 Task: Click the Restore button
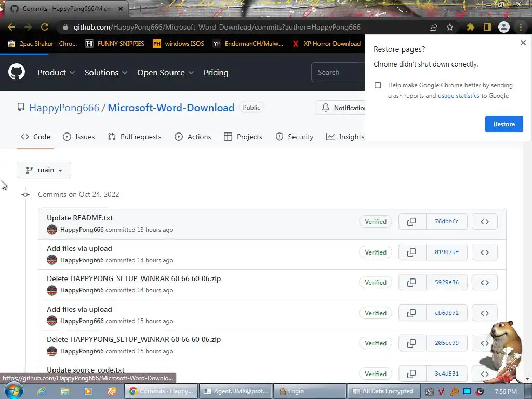pos(504,124)
